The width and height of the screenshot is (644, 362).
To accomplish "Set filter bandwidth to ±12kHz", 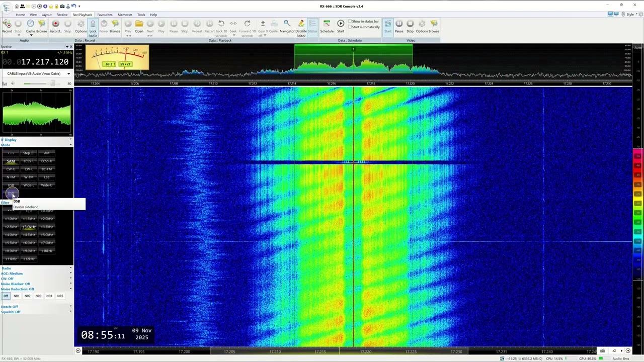I will (29, 259).
